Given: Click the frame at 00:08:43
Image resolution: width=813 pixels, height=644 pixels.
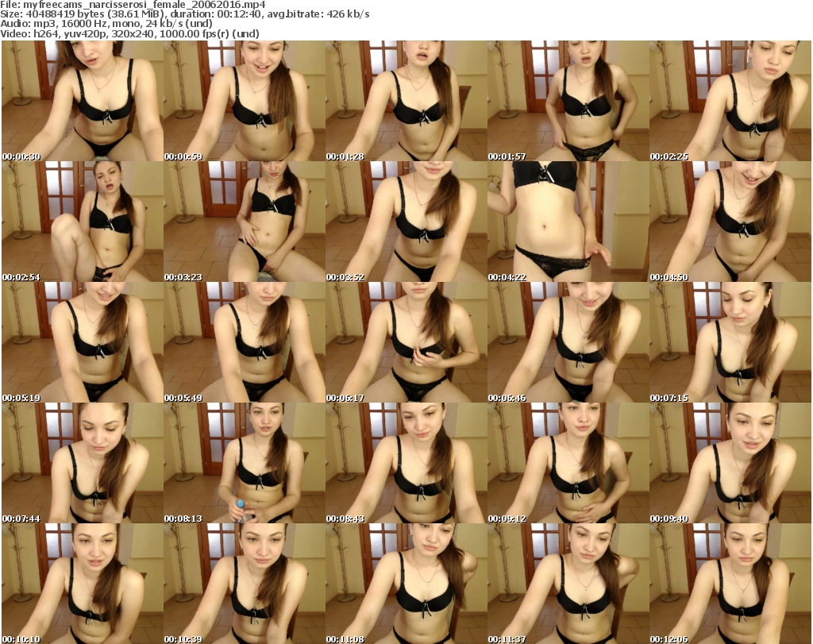Looking at the screenshot, I should [x=406, y=463].
